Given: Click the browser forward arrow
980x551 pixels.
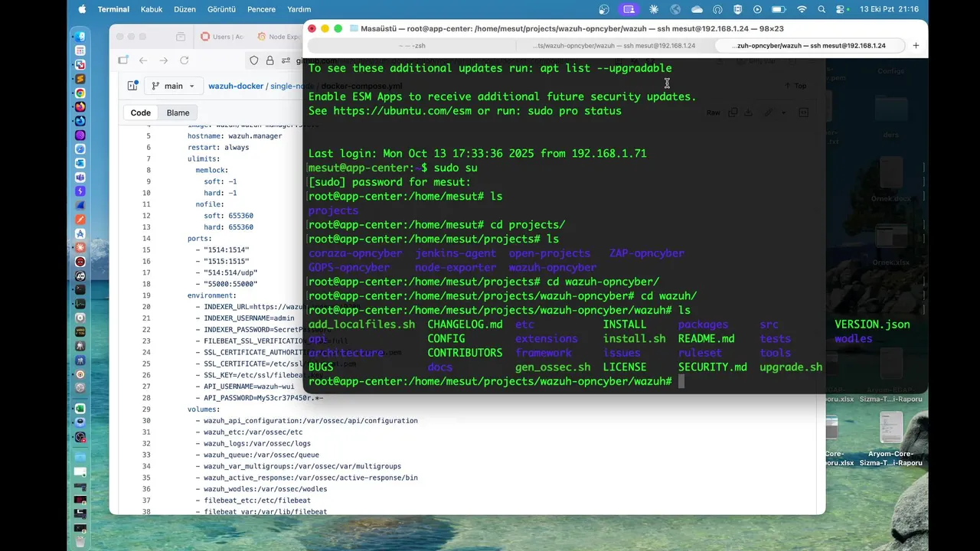Looking at the screenshot, I should (163, 60).
